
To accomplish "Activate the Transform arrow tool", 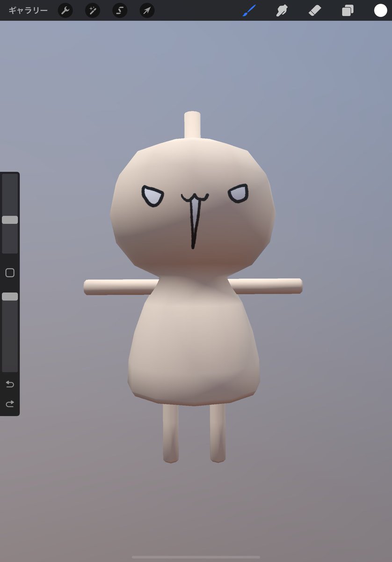I will point(147,10).
